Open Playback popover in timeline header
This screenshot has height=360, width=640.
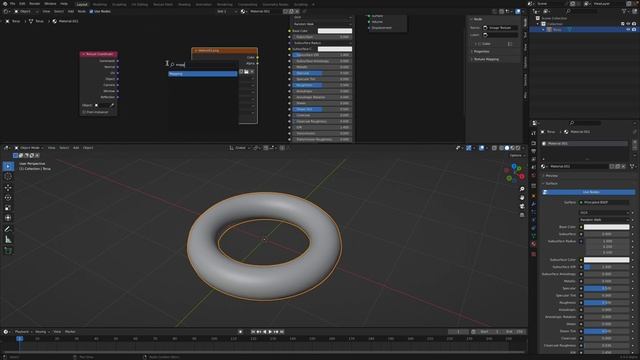(24, 332)
